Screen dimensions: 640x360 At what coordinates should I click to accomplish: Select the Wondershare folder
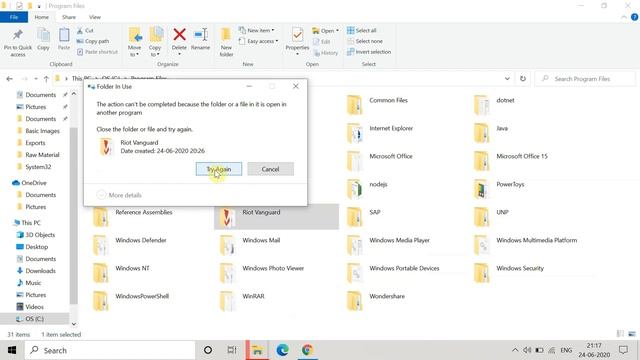[376, 301]
